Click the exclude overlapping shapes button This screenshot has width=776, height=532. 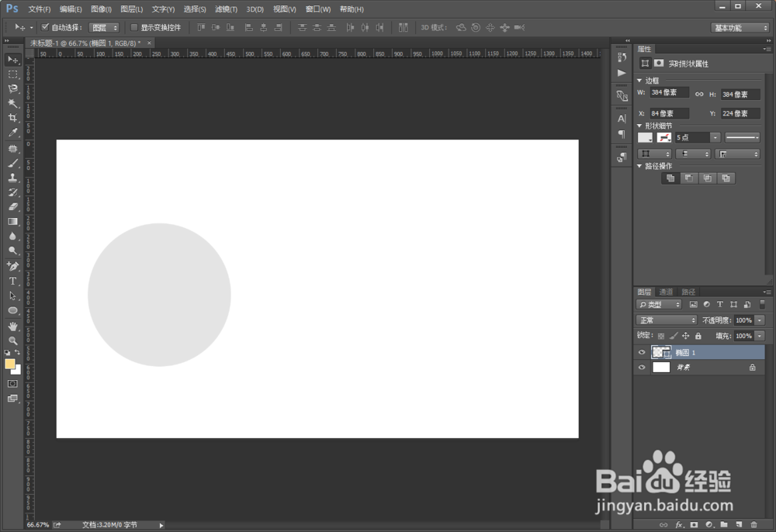pos(726,178)
